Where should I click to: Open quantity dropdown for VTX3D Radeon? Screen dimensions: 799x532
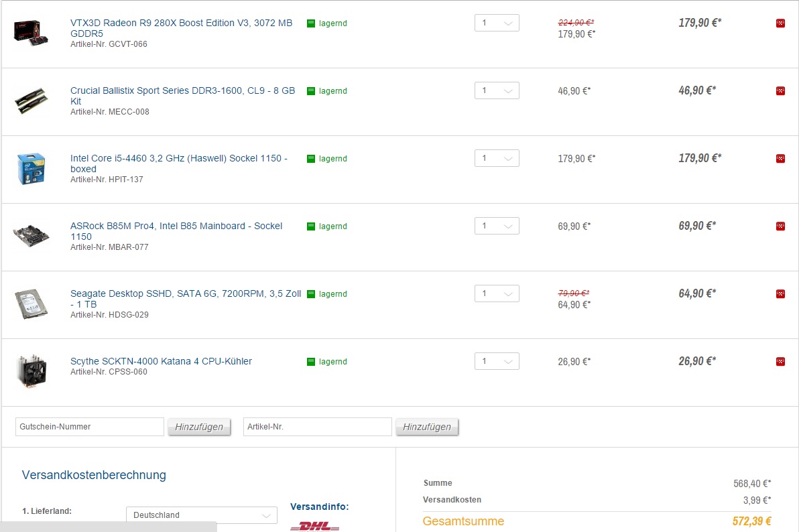[497, 23]
